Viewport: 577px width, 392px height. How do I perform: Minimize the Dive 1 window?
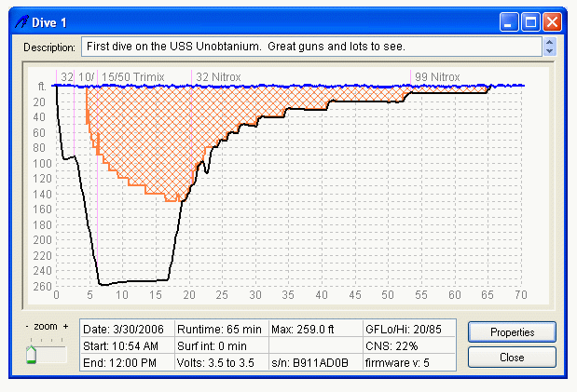510,20
